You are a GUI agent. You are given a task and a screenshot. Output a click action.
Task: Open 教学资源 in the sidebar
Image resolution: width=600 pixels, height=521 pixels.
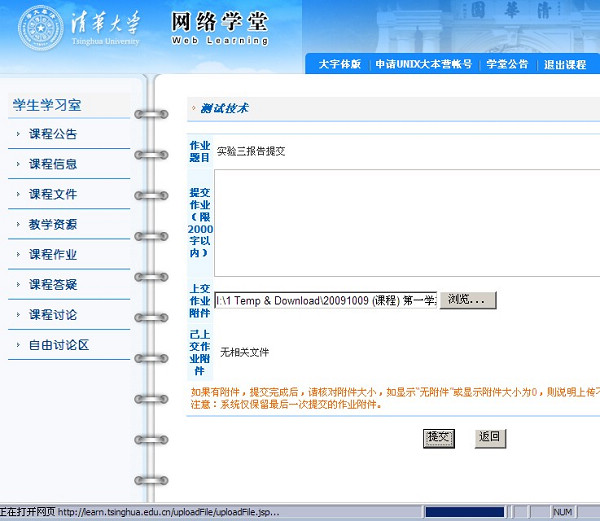pos(53,224)
